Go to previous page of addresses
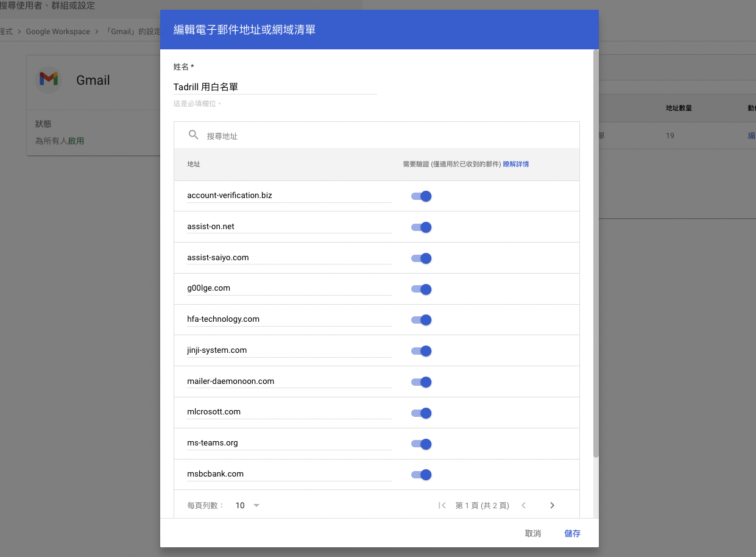 [x=523, y=505]
